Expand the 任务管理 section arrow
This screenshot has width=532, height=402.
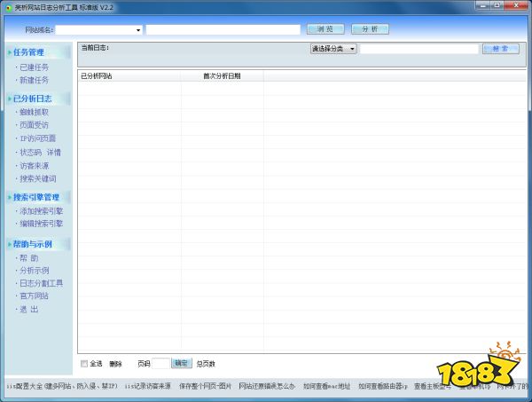[x=9, y=52]
